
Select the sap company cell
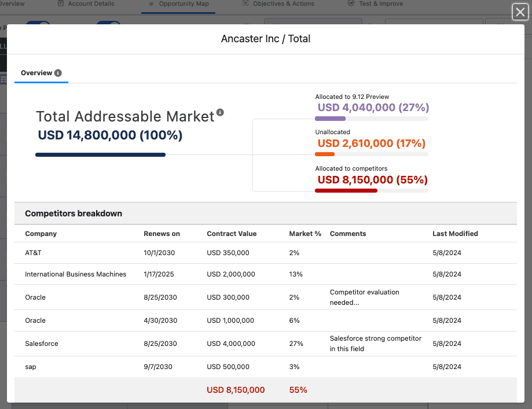[31, 367]
